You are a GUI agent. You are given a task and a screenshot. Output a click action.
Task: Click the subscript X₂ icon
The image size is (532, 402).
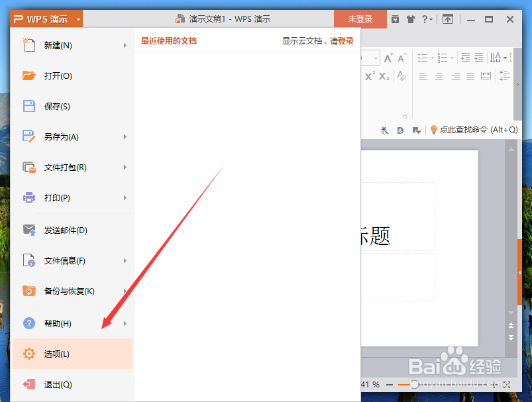pos(384,76)
